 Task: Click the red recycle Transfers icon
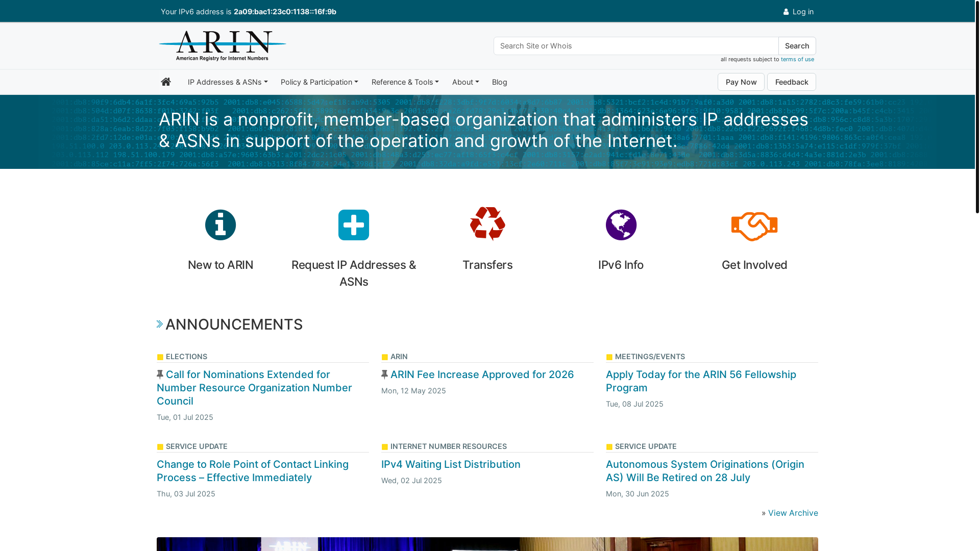pos(487,223)
